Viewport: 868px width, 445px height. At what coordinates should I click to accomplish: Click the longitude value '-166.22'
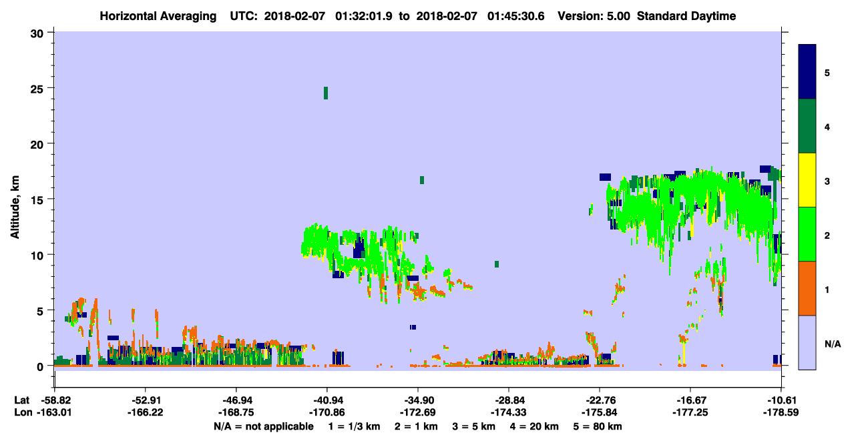[145, 412]
